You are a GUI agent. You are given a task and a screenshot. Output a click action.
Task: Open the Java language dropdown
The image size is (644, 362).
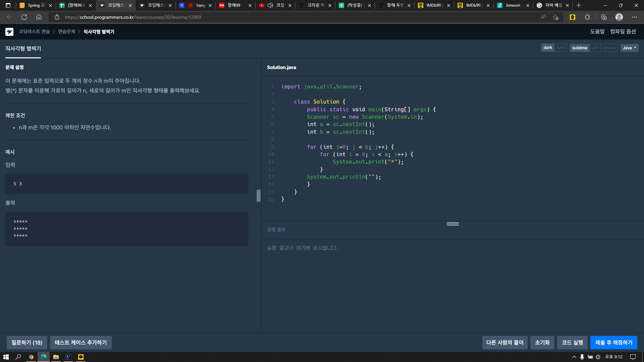(x=630, y=48)
